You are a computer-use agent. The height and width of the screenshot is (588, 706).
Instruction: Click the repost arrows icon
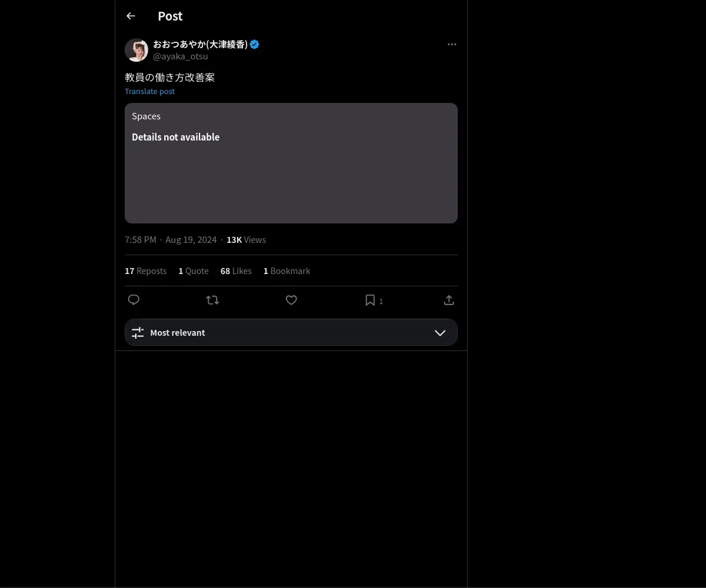click(x=212, y=300)
